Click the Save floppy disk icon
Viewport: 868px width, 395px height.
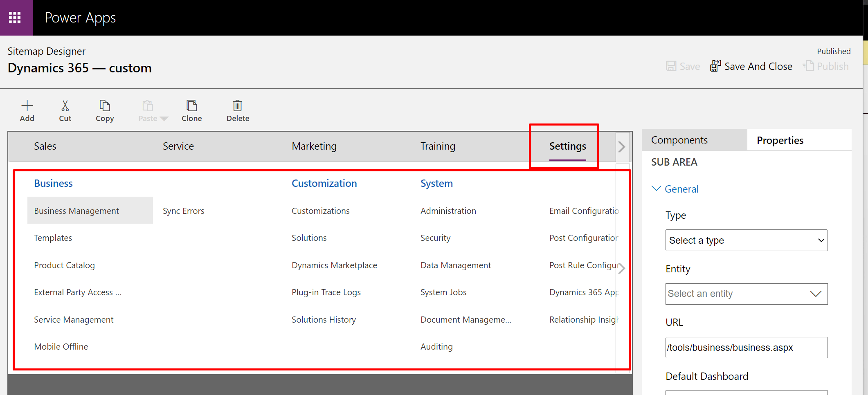coord(671,66)
